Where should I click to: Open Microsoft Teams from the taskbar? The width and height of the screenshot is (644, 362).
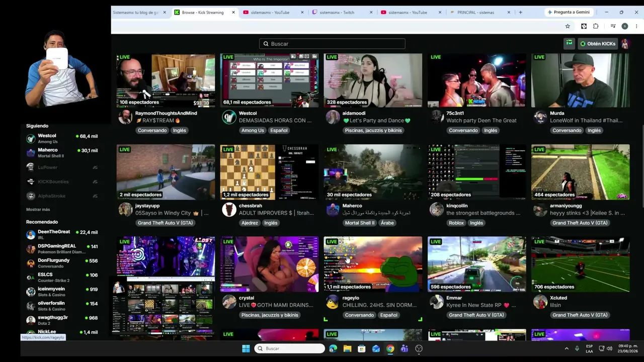click(x=404, y=348)
